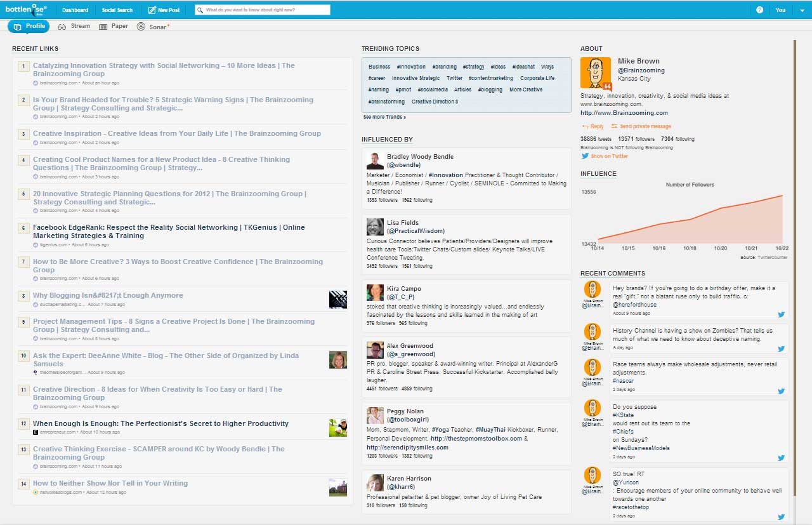
Task: Click Twitter bird on History Channel comment
Action: (782, 348)
